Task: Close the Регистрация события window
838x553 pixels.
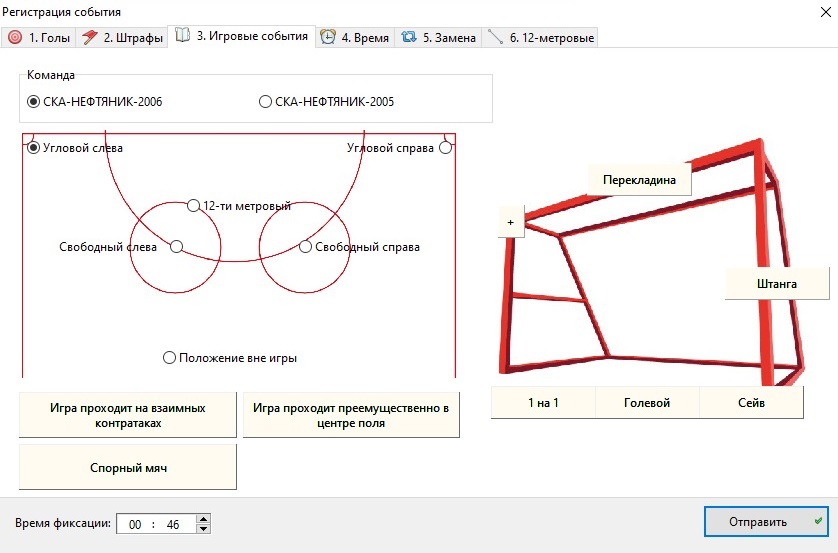Action: pyautogui.click(x=826, y=12)
